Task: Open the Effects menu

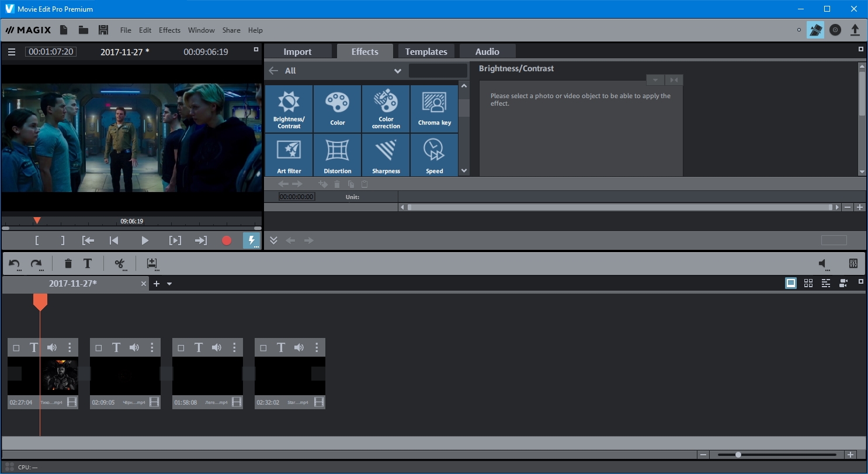Action: tap(169, 30)
